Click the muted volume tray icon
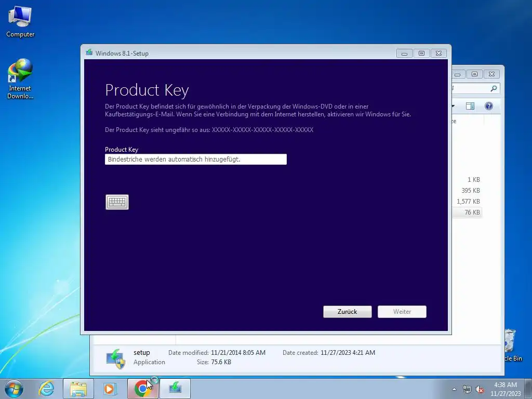This screenshot has height=399, width=532. [x=479, y=389]
